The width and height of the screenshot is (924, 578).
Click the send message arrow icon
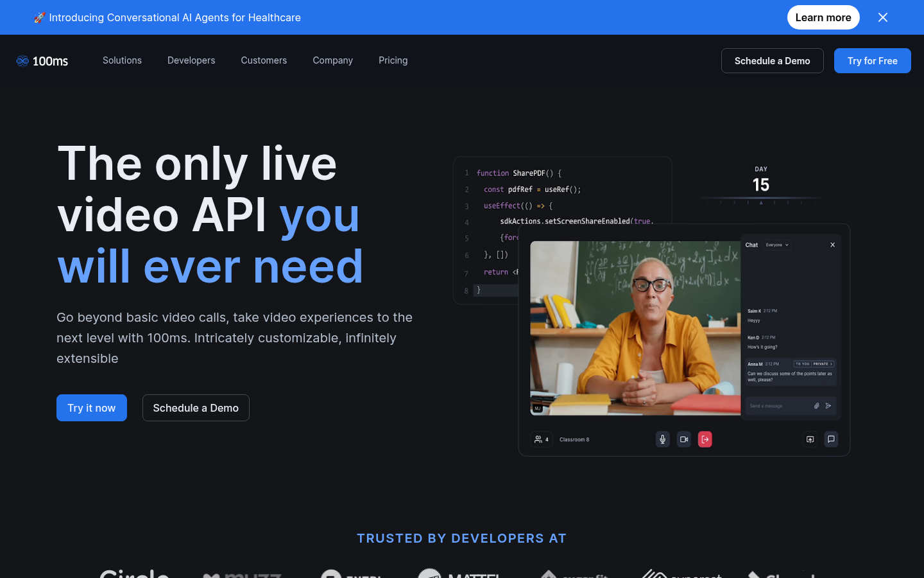(828, 406)
